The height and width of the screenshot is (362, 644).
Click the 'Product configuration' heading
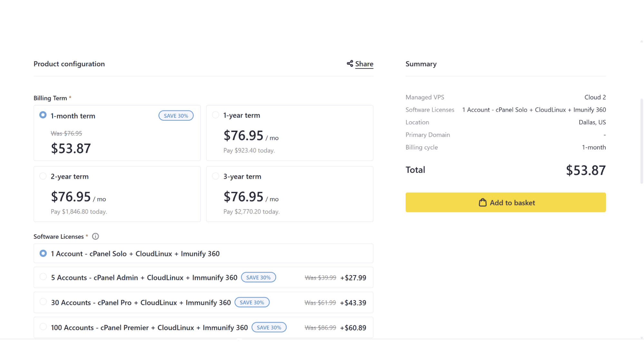pyautogui.click(x=69, y=64)
